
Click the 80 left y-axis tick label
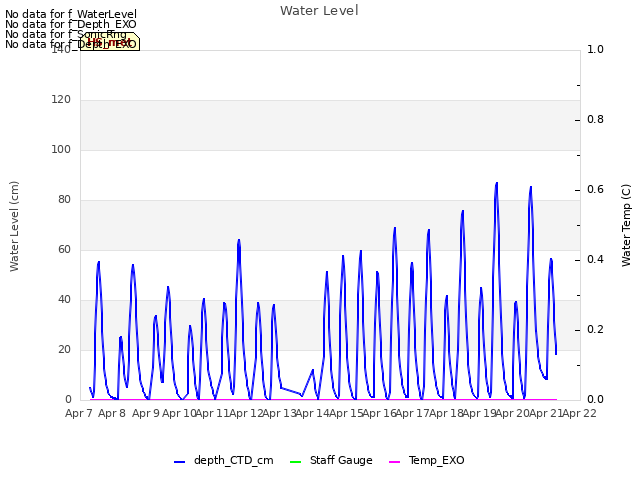click(64, 200)
